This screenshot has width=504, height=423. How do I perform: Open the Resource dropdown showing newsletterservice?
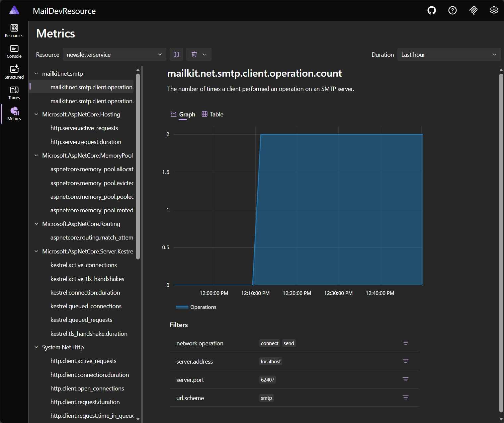point(114,54)
